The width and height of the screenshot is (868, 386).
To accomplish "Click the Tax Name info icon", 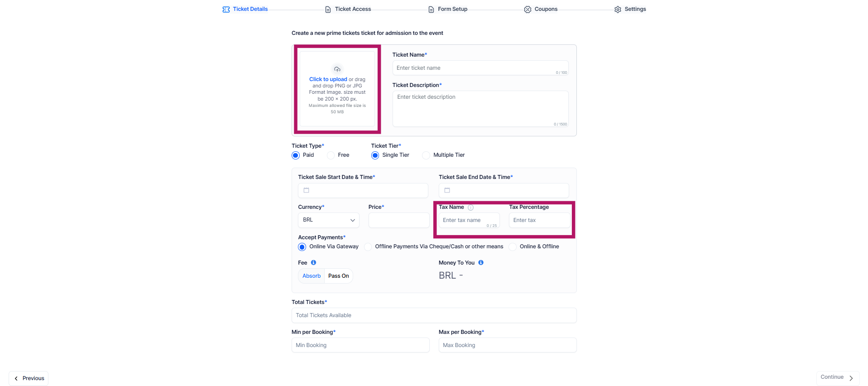I will (470, 207).
